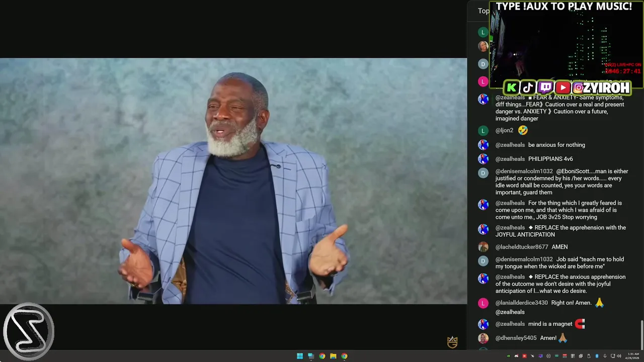Open Task View from the taskbar

(311, 356)
